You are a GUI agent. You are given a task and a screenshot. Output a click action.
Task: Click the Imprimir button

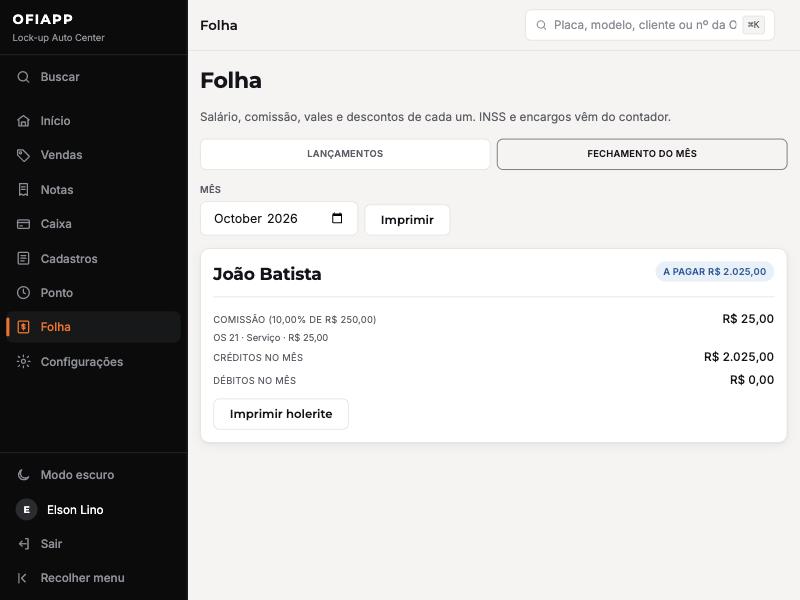[x=407, y=220]
